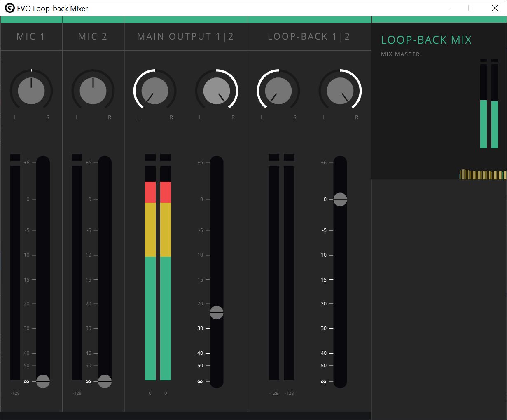The image size is (507, 420).
Task: Click the MIX MASTER label
Action: click(400, 54)
